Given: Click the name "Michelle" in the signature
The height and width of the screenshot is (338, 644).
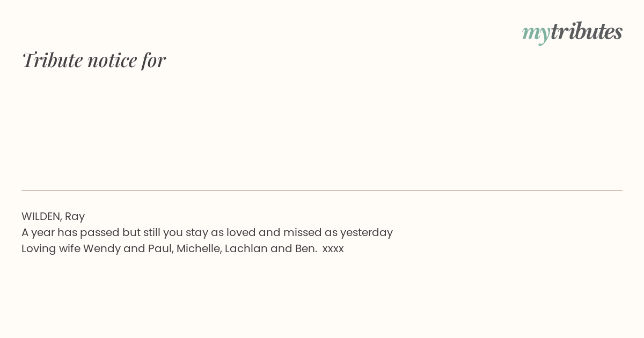Looking at the screenshot, I should tap(198, 249).
